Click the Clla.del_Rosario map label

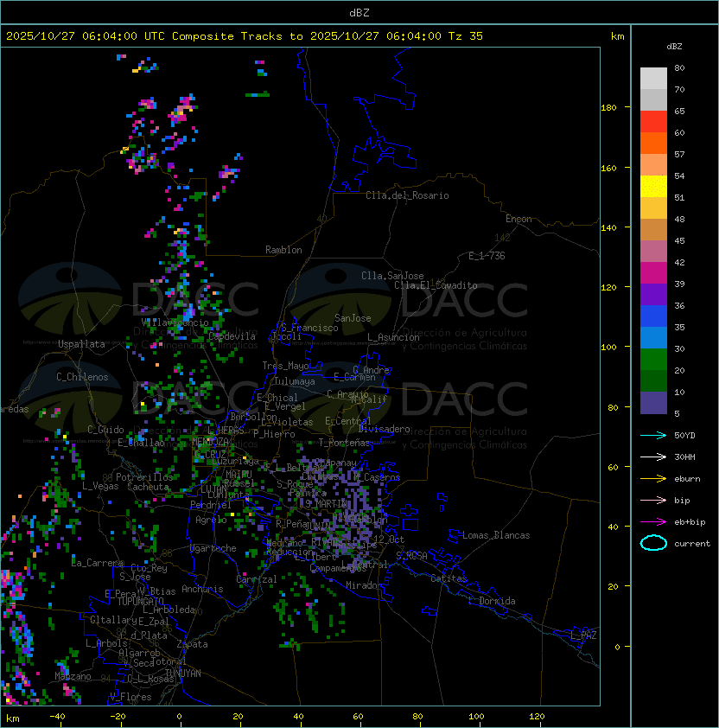[x=407, y=195]
